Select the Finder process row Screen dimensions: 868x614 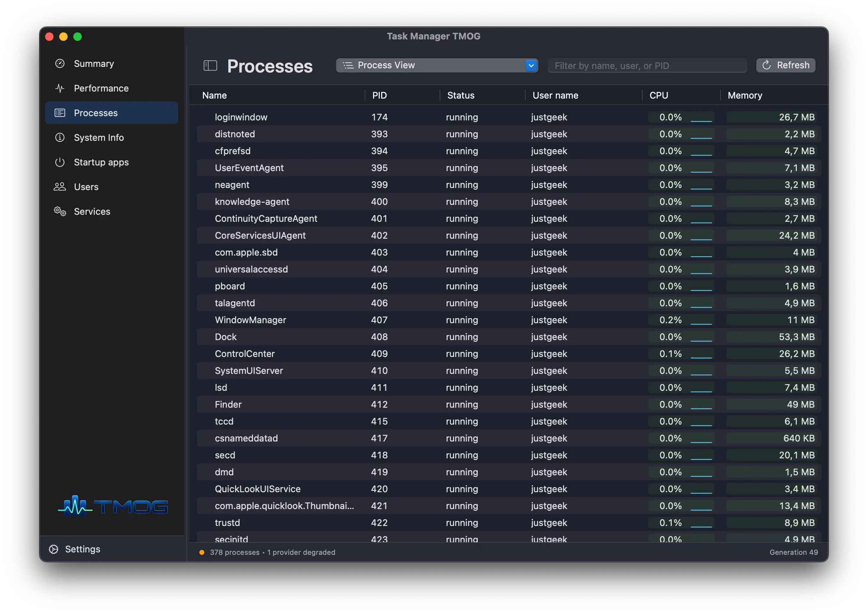(x=509, y=404)
